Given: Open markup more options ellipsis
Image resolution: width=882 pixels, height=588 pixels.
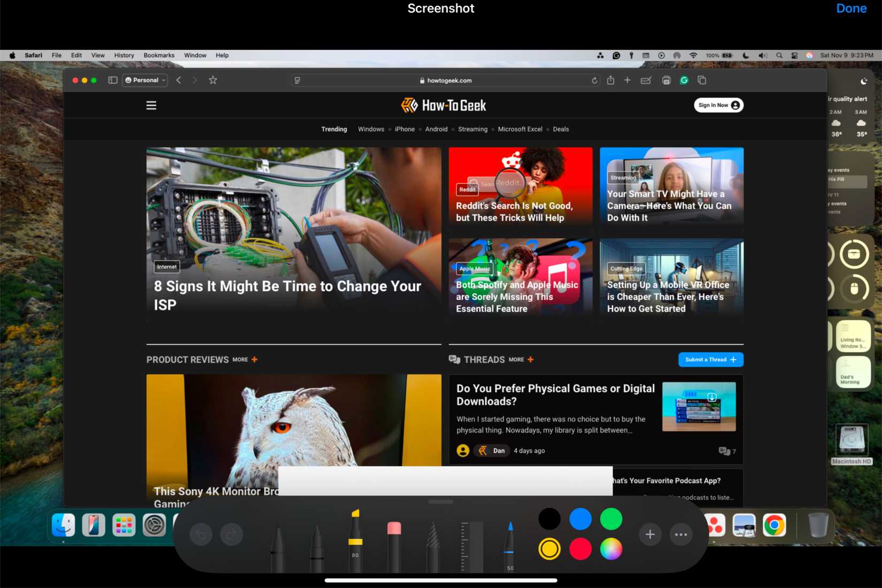Looking at the screenshot, I should click(681, 535).
